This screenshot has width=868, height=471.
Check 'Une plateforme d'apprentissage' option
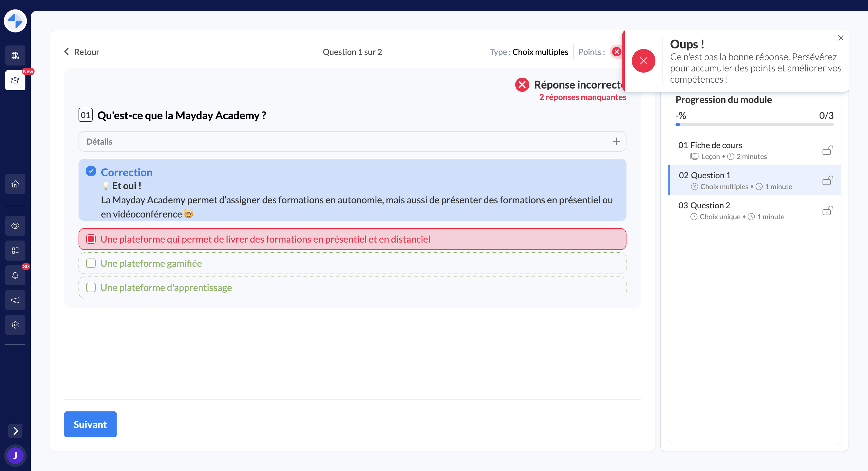click(91, 288)
